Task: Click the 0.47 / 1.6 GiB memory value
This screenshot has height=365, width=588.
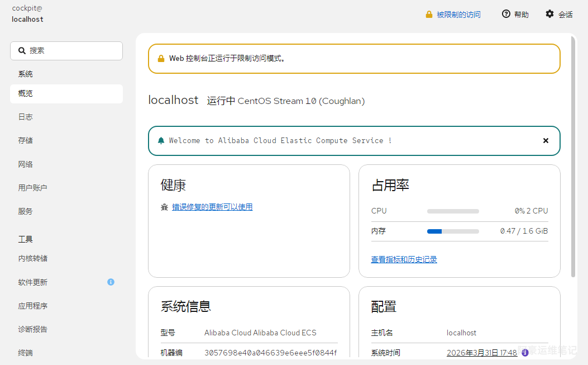Action: 524,231
